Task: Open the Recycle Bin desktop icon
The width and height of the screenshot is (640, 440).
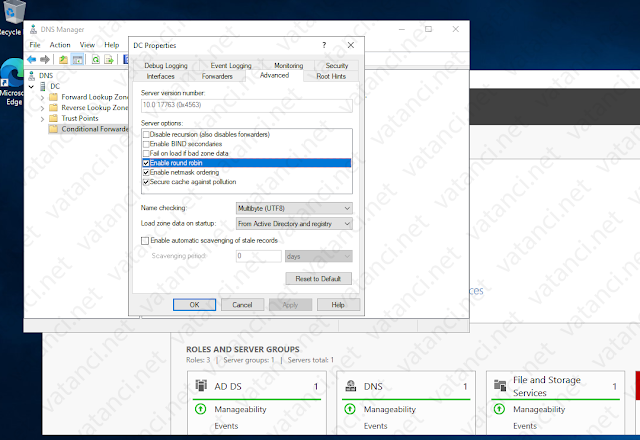Action: coord(12,12)
